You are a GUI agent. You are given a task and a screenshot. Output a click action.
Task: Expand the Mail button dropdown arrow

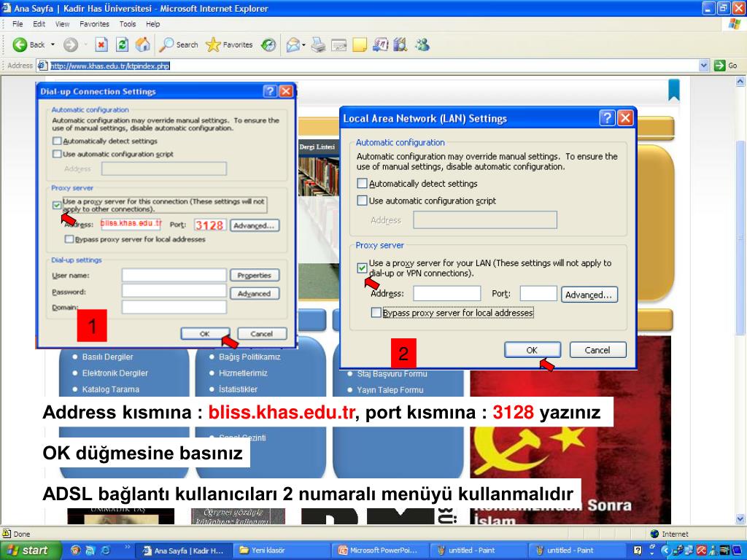pyautogui.click(x=304, y=44)
